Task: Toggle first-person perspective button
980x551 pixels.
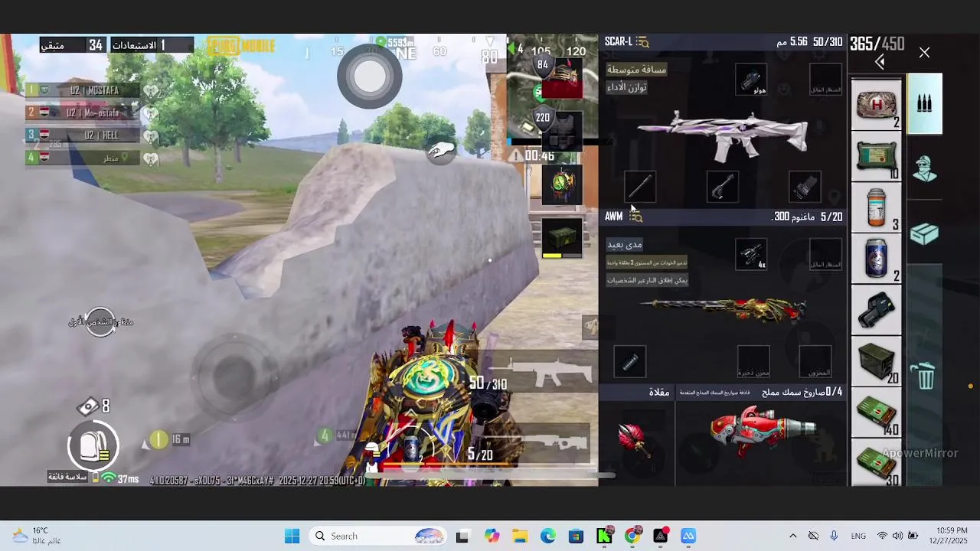Action: click(x=100, y=322)
